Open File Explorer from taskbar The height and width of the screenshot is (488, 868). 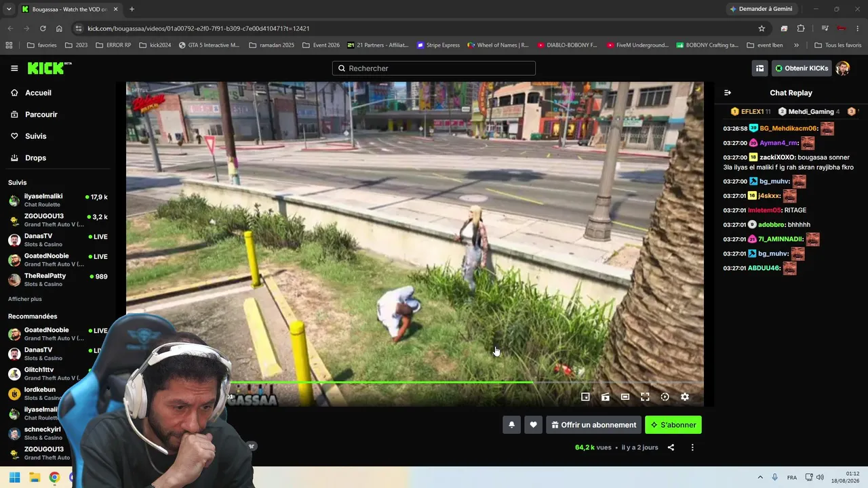coord(35,477)
